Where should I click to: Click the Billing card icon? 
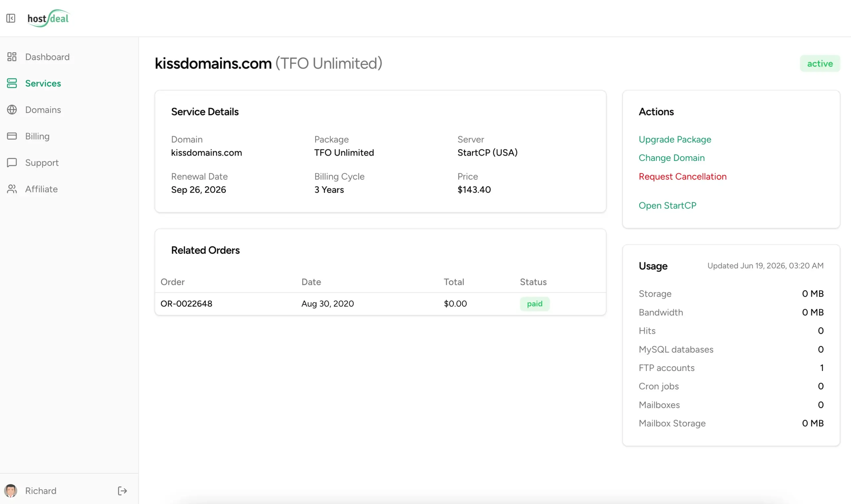point(12,136)
